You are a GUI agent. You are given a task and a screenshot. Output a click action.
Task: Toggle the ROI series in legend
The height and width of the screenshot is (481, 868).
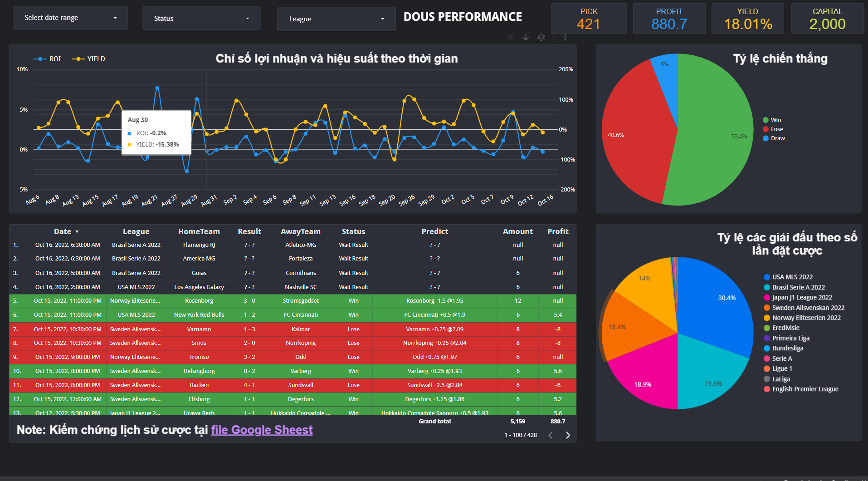[47, 59]
